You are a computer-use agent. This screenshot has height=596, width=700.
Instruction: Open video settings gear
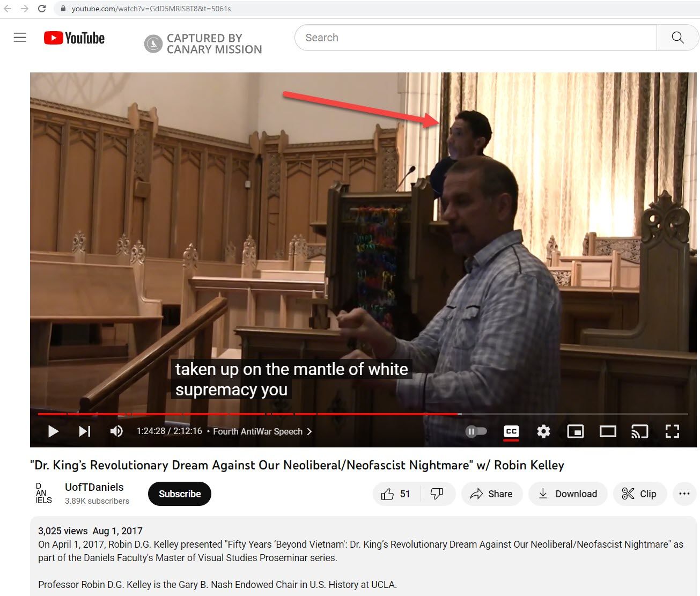coord(543,431)
